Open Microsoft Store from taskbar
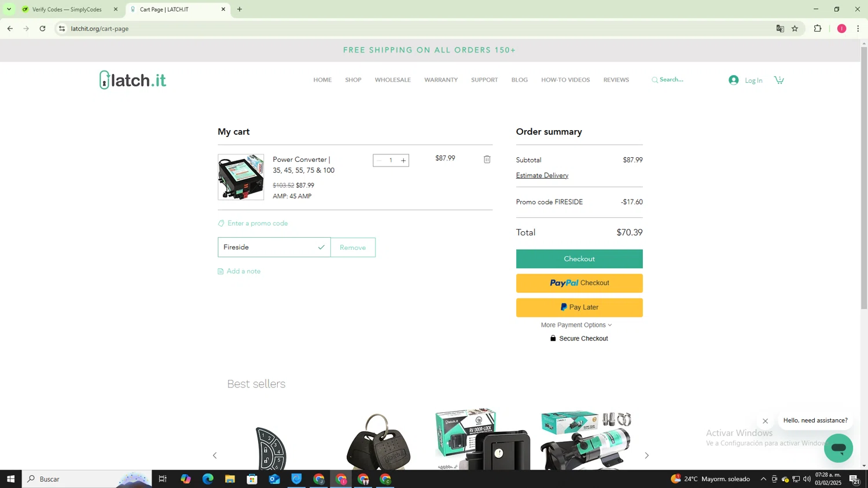868x488 pixels. 252,479
